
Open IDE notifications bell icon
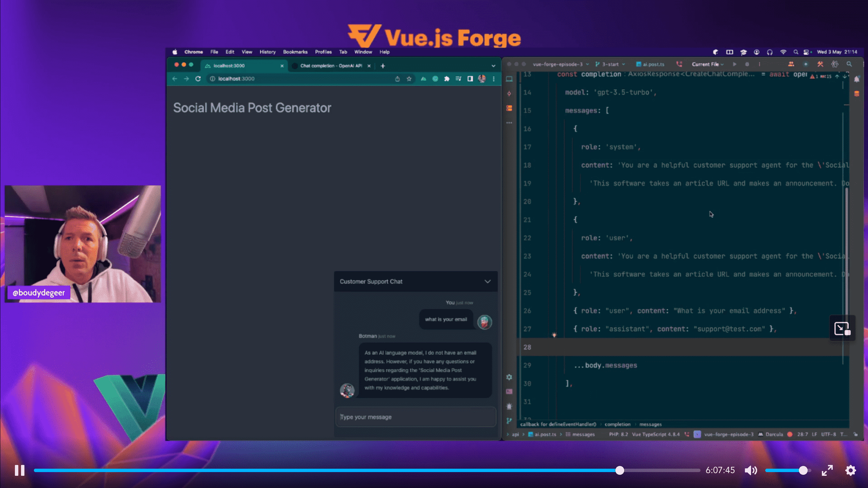point(856,80)
